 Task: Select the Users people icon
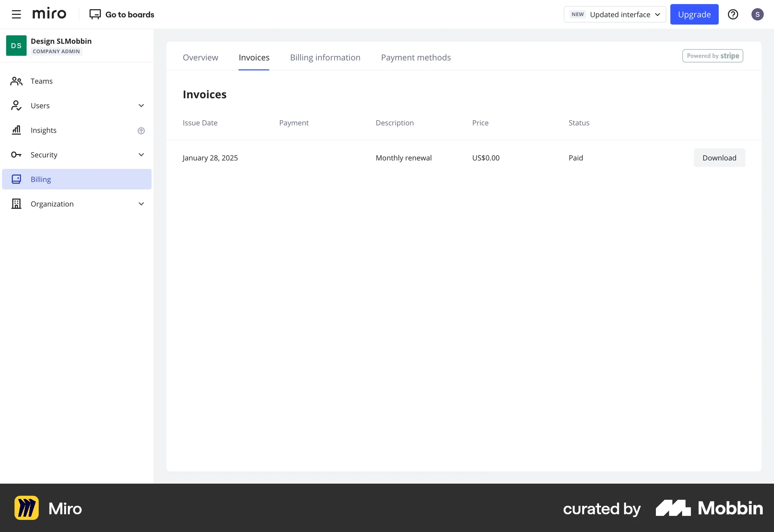coord(16,105)
